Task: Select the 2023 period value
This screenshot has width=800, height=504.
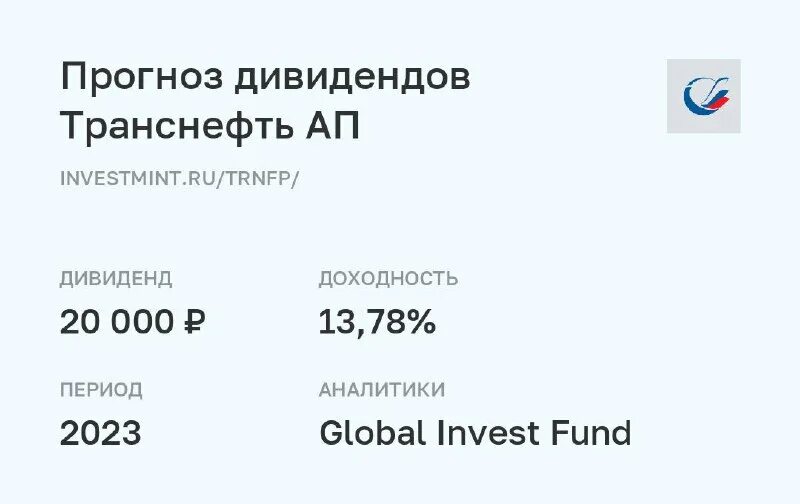Action: [x=100, y=433]
